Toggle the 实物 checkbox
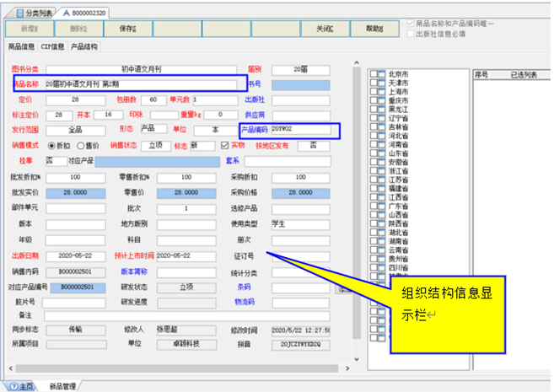 (x=223, y=145)
